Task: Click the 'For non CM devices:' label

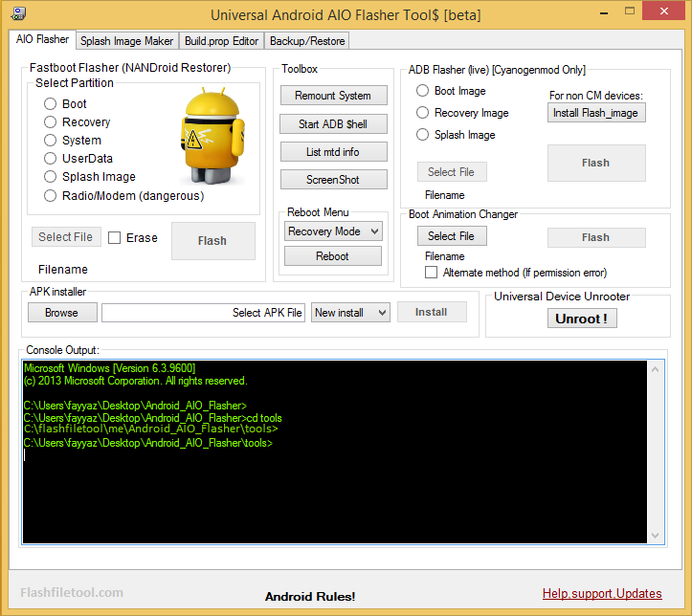Action: click(x=595, y=96)
